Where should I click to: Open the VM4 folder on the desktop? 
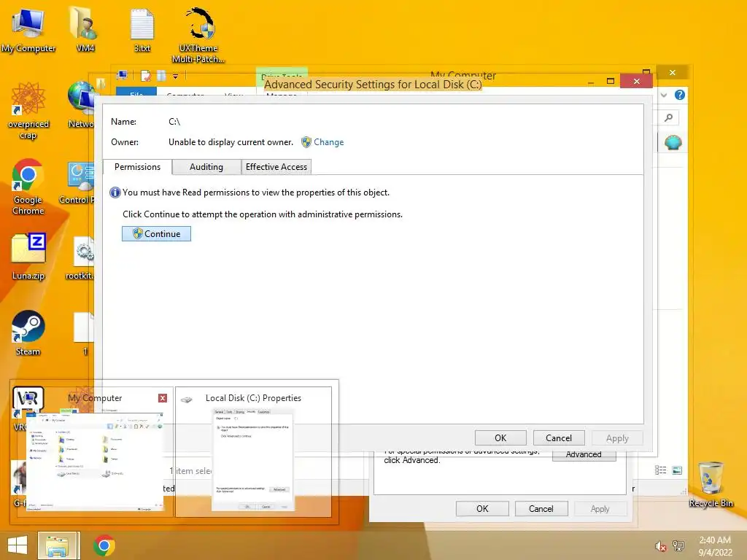pos(85,28)
